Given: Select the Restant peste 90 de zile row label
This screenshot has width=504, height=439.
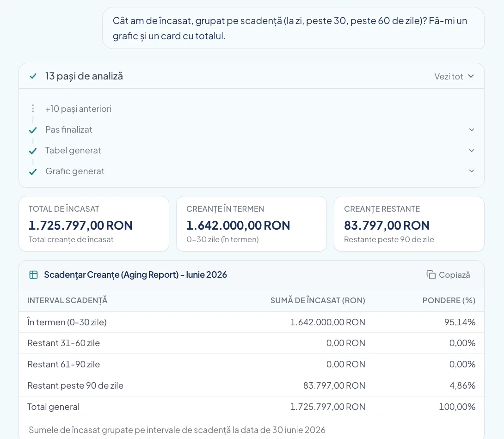Looking at the screenshot, I should click(x=75, y=385).
